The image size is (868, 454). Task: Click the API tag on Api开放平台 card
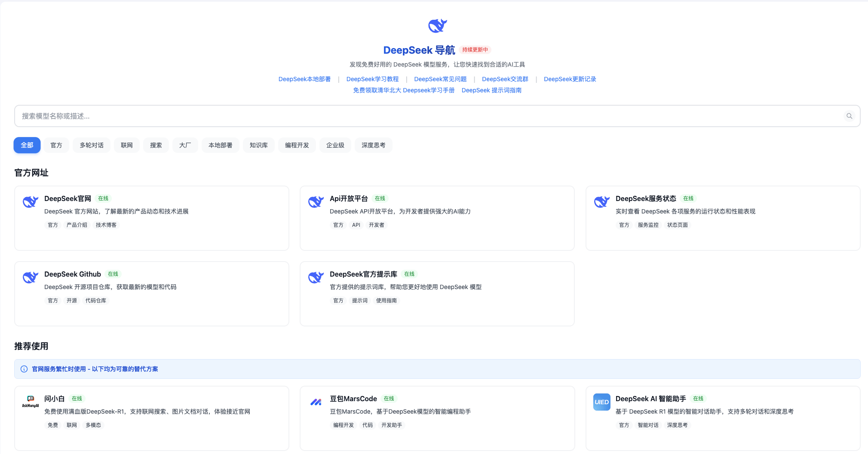(x=356, y=225)
